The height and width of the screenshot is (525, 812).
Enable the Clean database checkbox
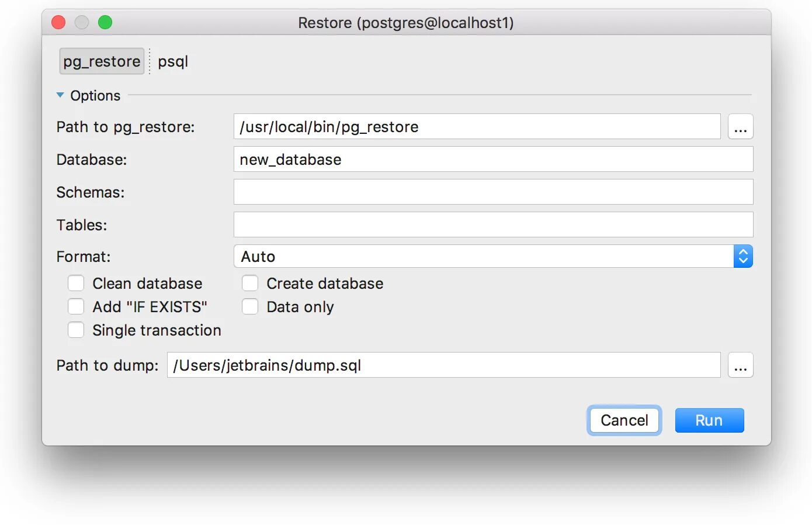click(76, 284)
